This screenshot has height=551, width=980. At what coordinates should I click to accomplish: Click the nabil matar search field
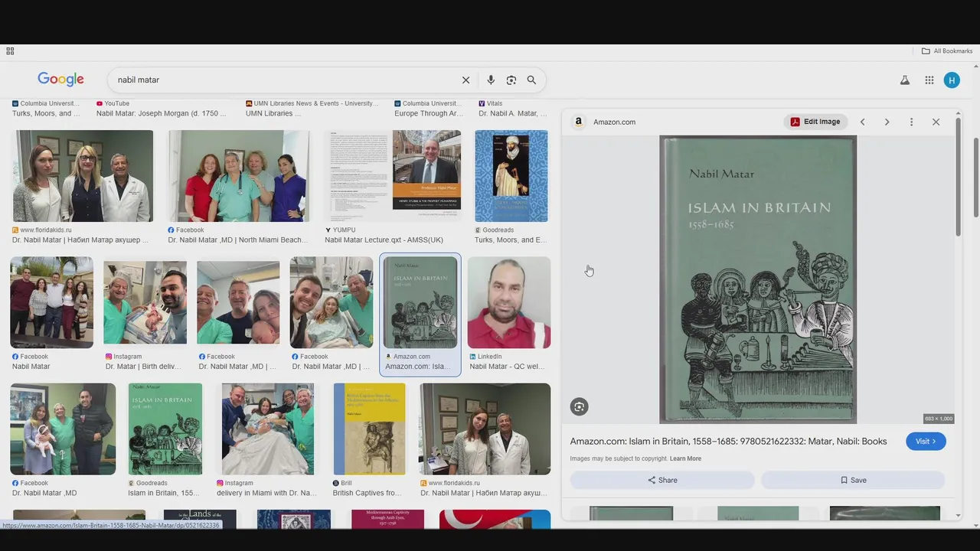click(x=283, y=80)
